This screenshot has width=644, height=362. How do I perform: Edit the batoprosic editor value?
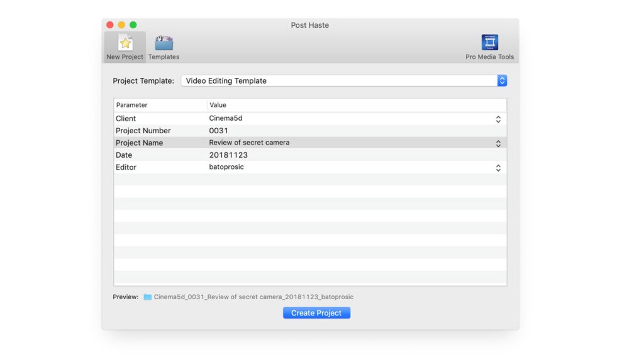point(226,167)
